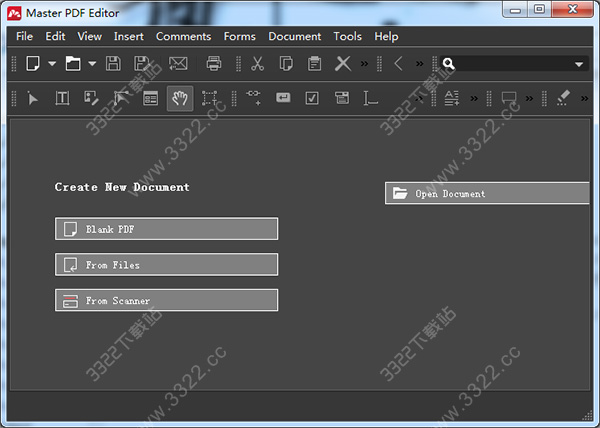Create a document From Files

[x=166, y=265]
